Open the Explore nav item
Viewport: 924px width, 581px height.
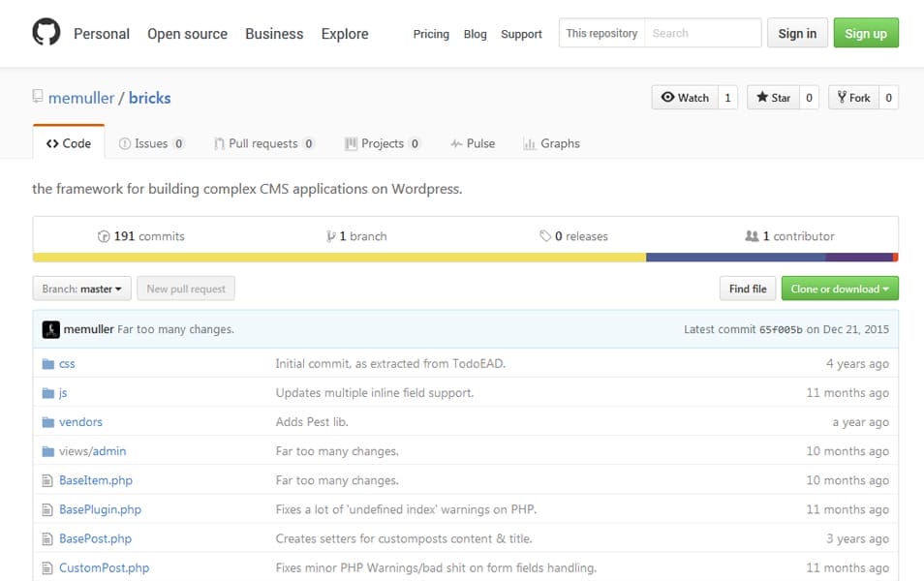tap(345, 34)
